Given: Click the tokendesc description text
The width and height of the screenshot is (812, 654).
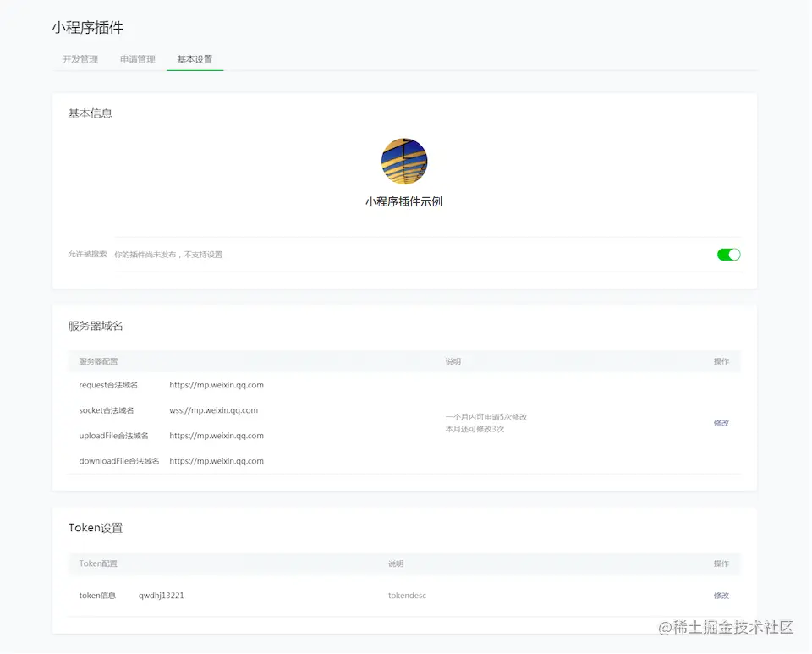Looking at the screenshot, I should point(407,596).
